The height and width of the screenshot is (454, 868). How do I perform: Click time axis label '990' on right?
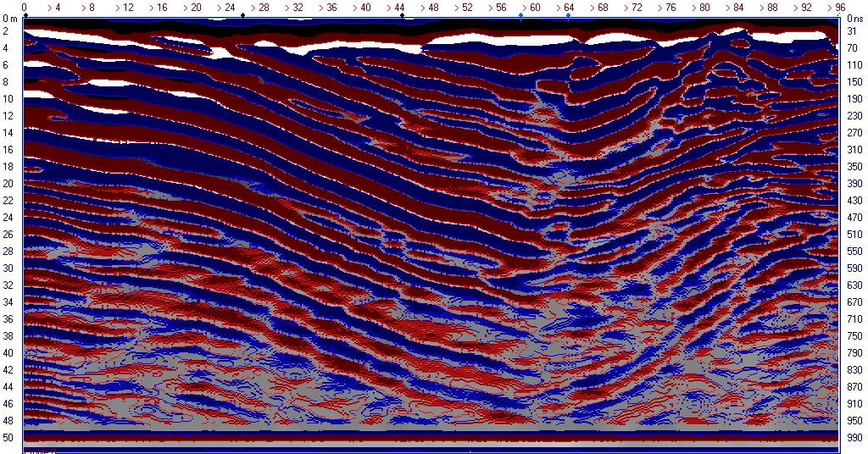pyautogui.click(x=854, y=437)
